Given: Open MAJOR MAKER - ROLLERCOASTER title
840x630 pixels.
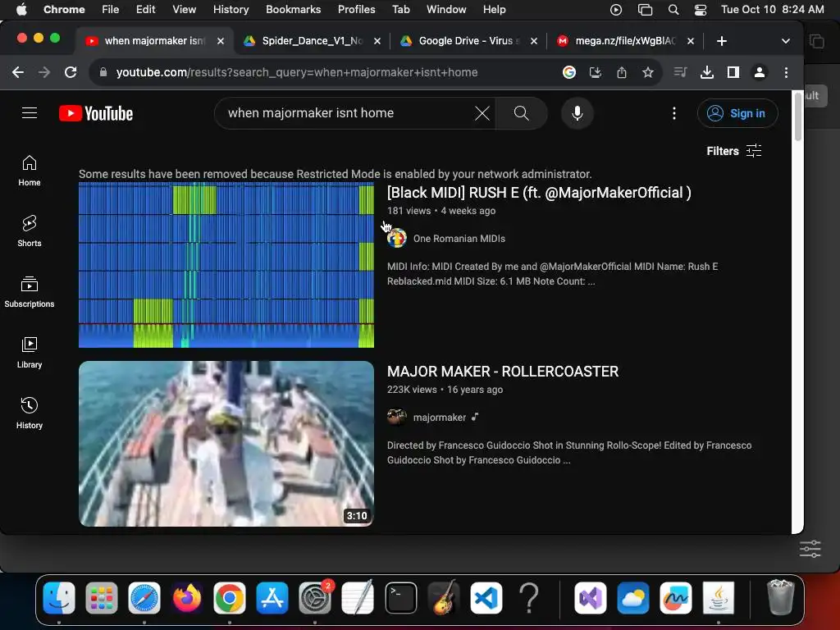Looking at the screenshot, I should point(503,372).
